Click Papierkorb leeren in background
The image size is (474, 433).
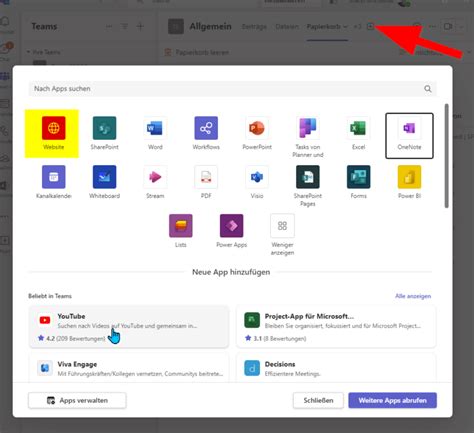point(197,52)
